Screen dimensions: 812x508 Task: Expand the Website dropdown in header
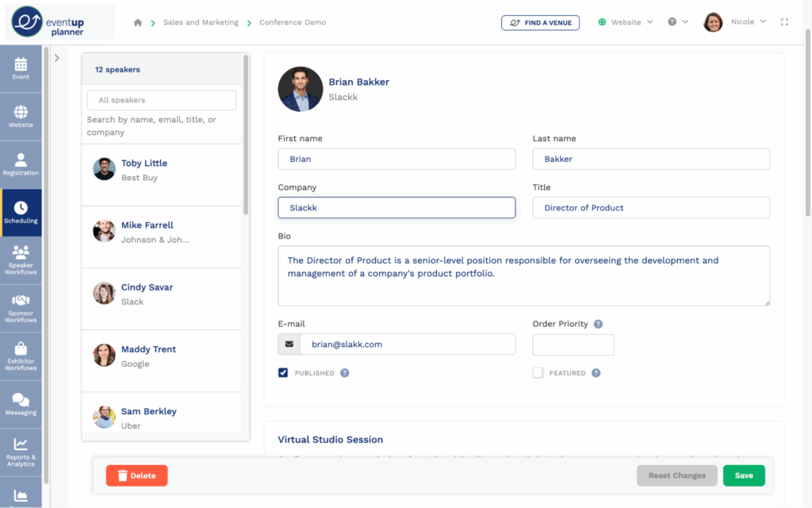point(626,22)
